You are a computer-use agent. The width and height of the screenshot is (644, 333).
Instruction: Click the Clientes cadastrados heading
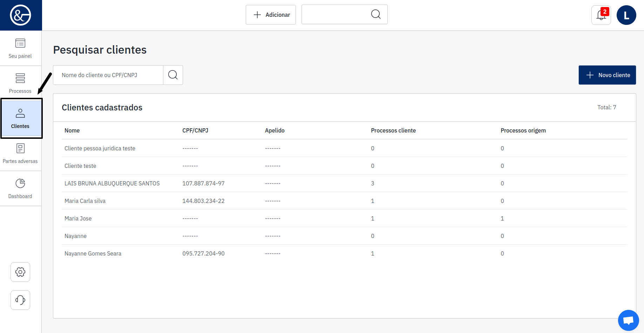[x=102, y=108]
